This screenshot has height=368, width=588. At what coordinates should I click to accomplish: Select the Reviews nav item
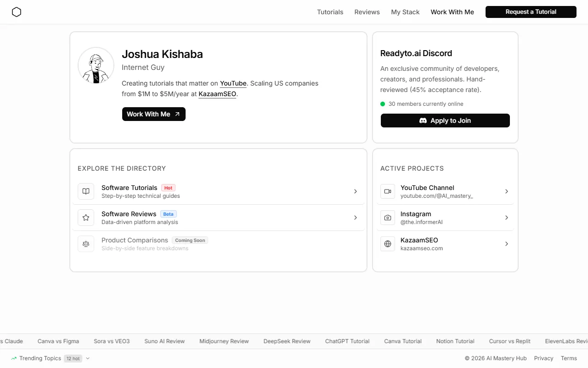[x=367, y=12]
